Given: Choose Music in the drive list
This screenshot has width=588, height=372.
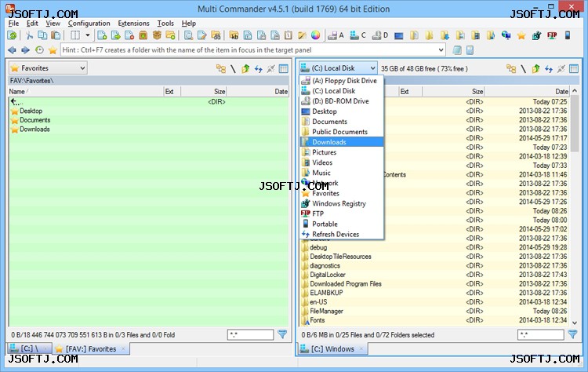Looking at the screenshot, I should click(x=342, y=173).
